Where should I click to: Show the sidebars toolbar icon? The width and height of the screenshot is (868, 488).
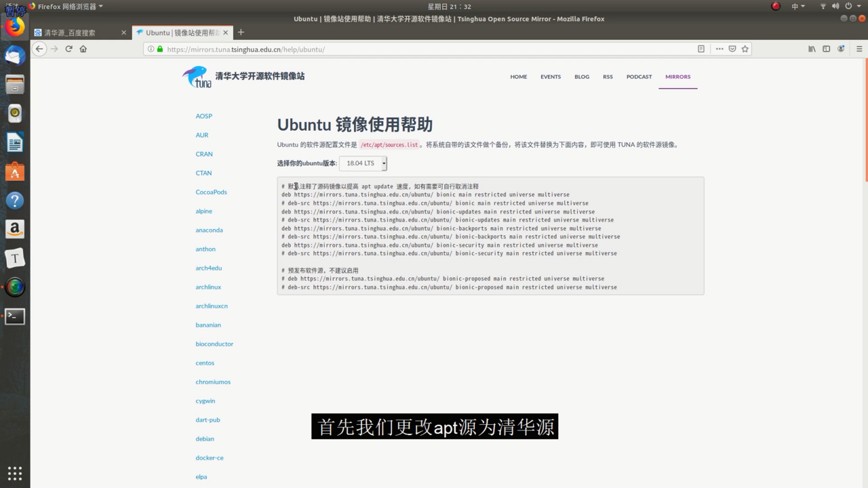tap(826, 49)
